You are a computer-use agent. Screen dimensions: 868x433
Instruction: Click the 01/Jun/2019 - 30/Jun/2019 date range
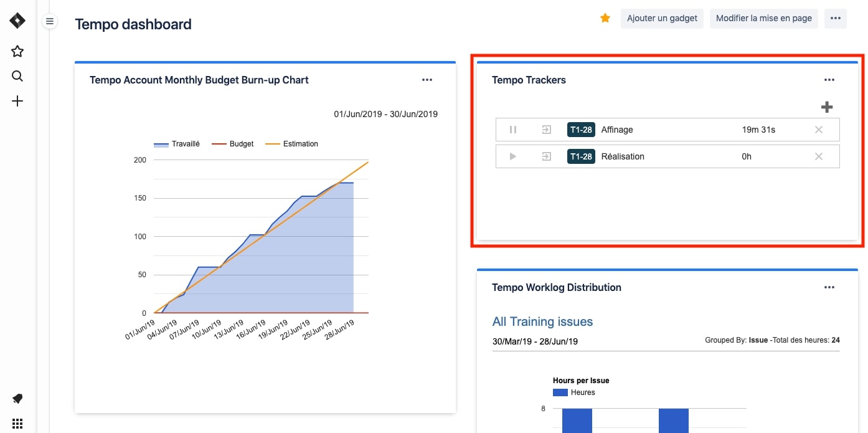coord(386,114)
